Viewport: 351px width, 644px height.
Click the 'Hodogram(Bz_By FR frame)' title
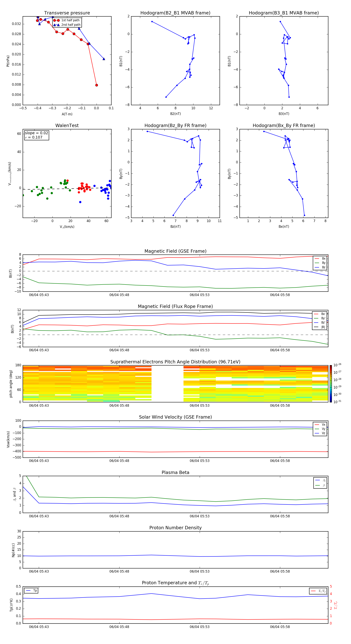click(x=175, y=125)
